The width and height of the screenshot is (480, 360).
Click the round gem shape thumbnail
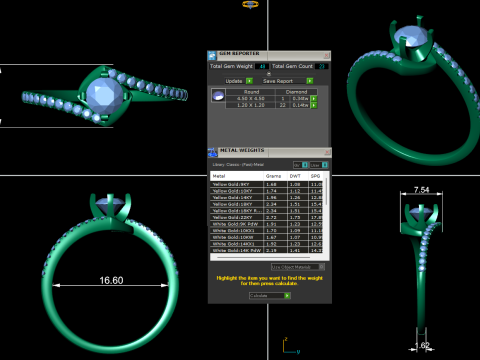click(x=218, y=96)
